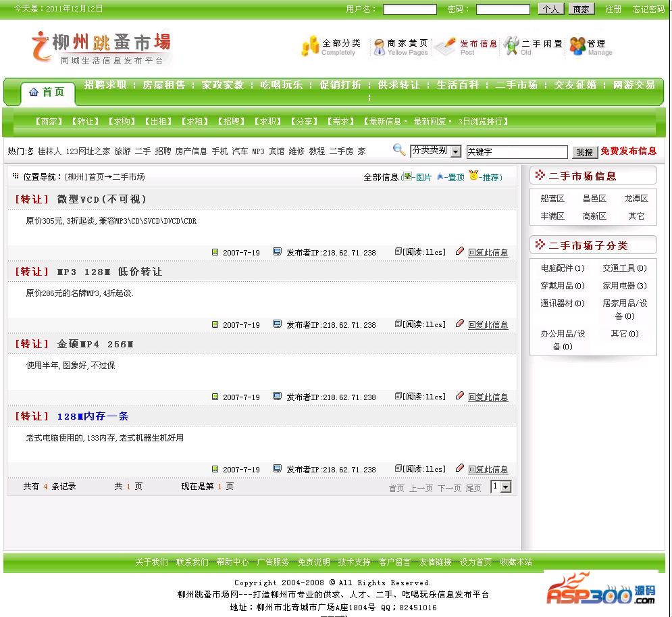Open subcategory 通讯器材(0)
Viewport: 672px width, 617px height.
[x=563, y=303]
